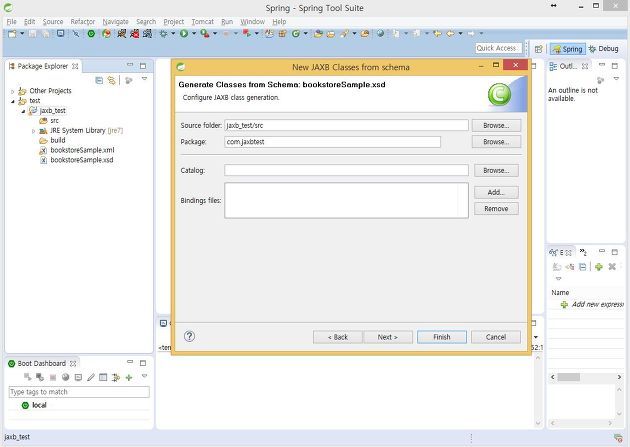Click the Open Perspective icon

coord(538,49)
